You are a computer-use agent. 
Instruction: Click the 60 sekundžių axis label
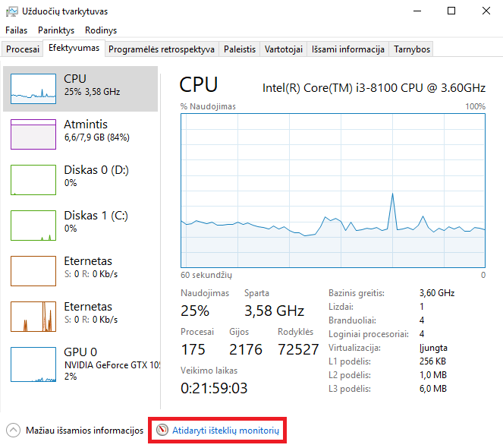click(x=206, y=275)
